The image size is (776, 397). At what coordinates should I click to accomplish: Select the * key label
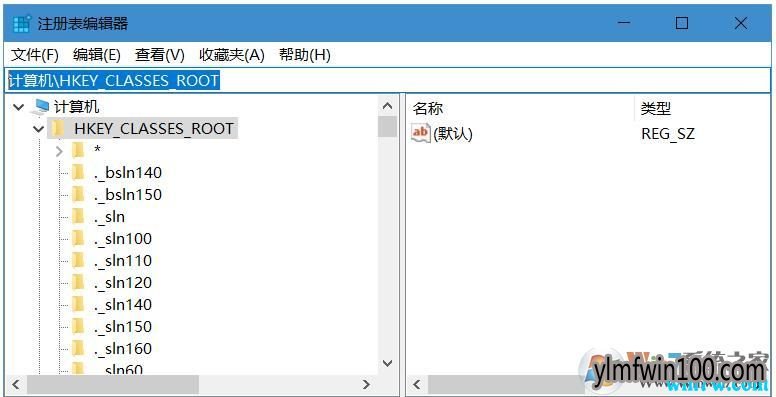pos(97,150)
